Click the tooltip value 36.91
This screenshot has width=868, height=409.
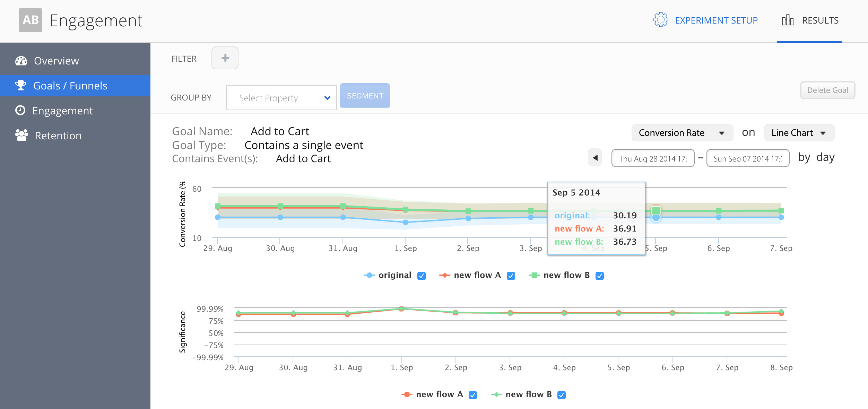point(625,228)
